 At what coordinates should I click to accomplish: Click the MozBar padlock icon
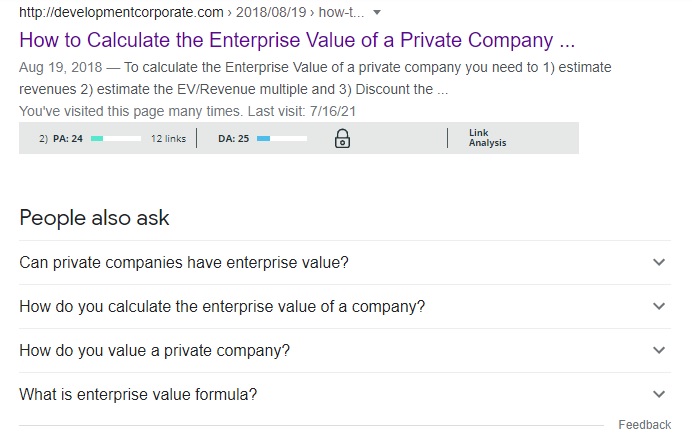point(342,139)
